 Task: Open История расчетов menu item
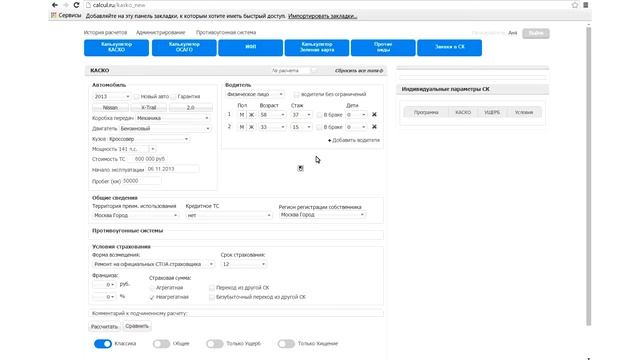(105, 32)
